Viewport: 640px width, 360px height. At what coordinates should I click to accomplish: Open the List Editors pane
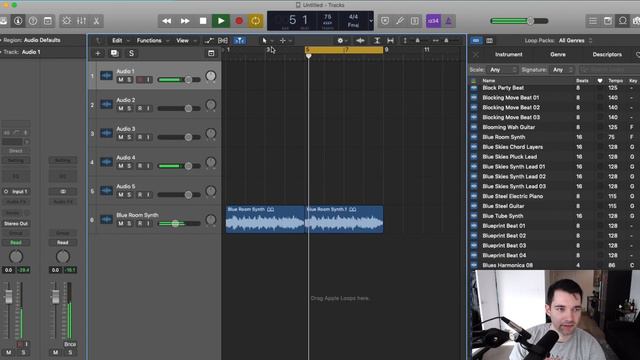click(x=593, y=21)
